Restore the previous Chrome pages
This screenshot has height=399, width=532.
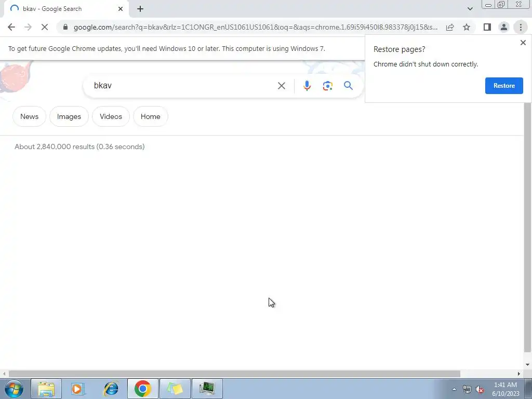[x=504, y=86]
